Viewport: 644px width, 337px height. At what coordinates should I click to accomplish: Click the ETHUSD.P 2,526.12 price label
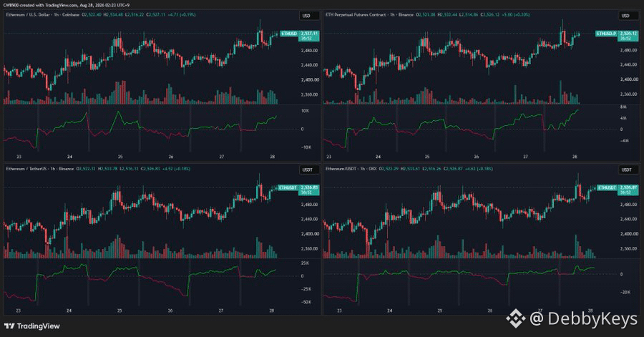618,36
